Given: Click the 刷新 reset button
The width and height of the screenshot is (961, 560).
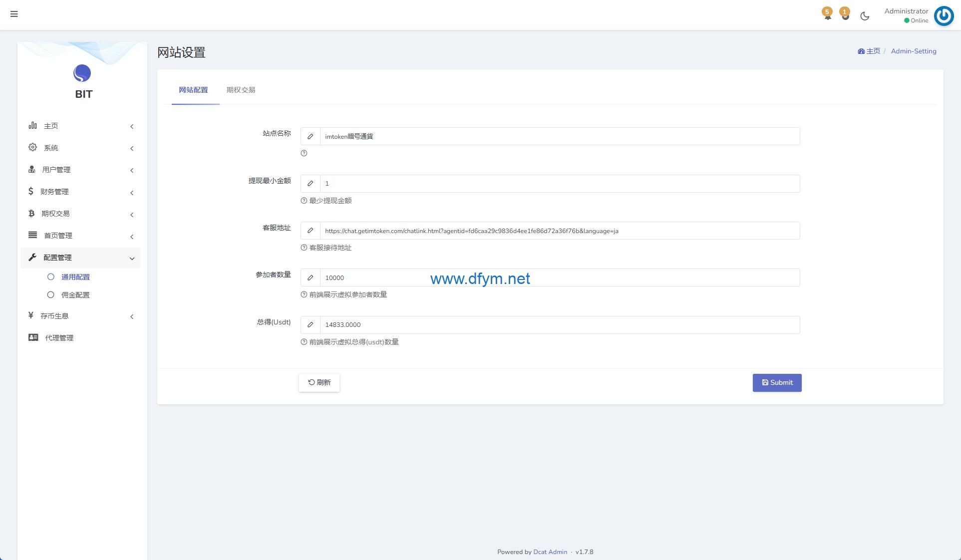Looking at the screenshot, I should click(319, 382).
